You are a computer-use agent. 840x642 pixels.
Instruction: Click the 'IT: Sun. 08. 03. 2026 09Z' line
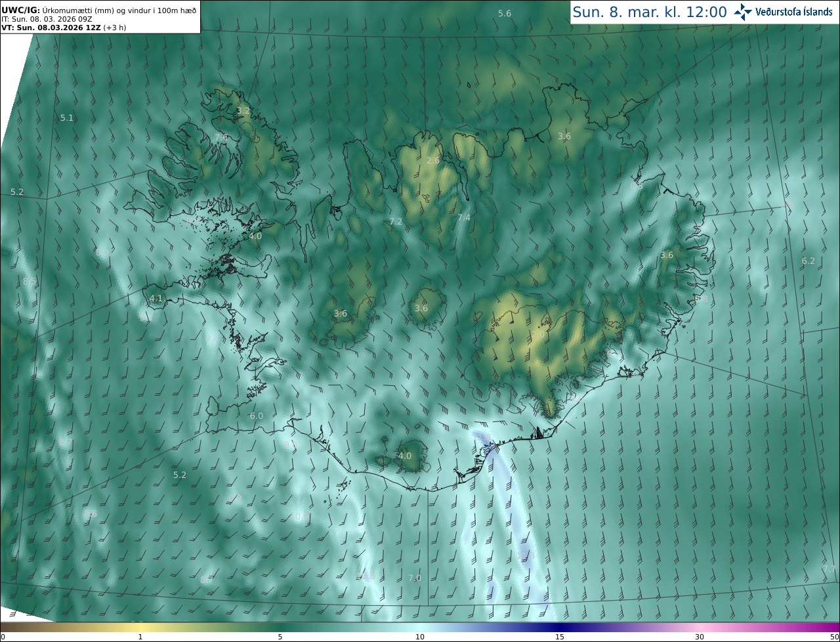point(47,19)
